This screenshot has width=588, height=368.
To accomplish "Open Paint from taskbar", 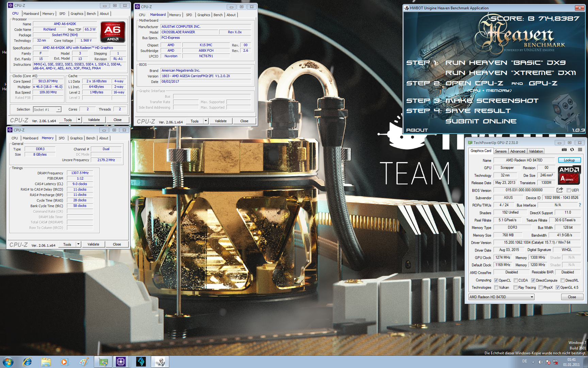I will click(x=83, y=362).
